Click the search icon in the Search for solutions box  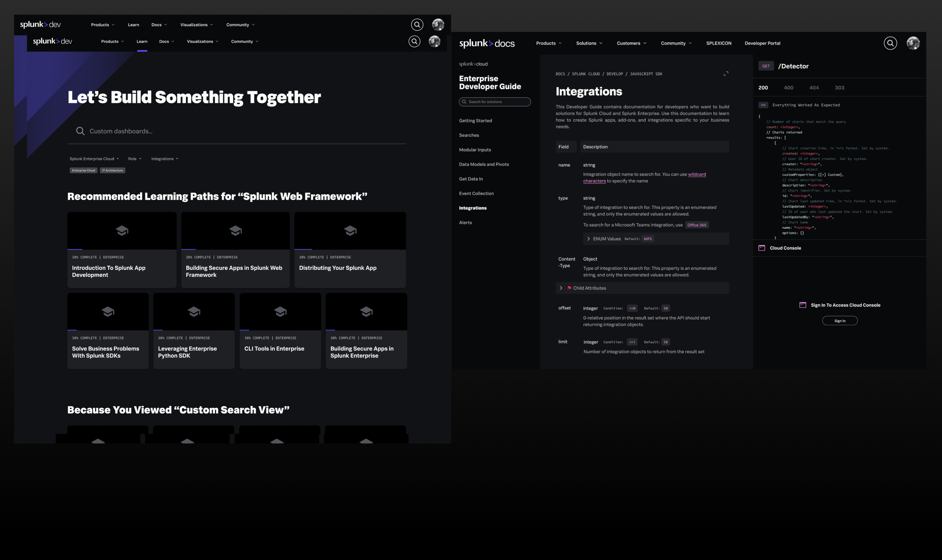click(x=464, y=102)
